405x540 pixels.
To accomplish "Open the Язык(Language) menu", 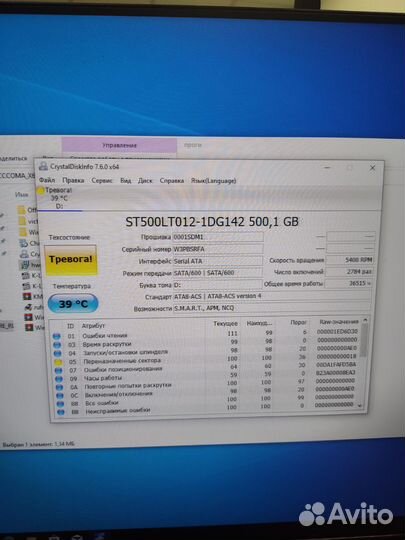I will pos(214,180).
